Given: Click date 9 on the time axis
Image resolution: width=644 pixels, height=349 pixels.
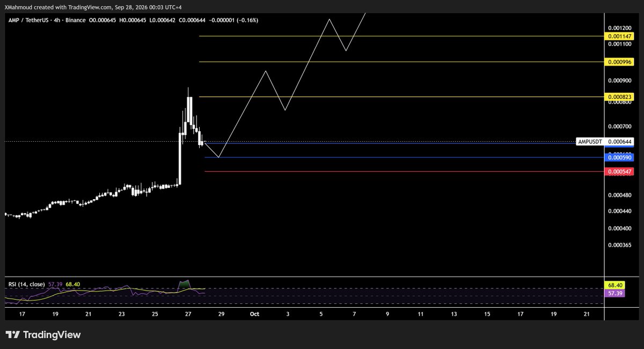Looking at the screenshot, I should coord(387,314).
